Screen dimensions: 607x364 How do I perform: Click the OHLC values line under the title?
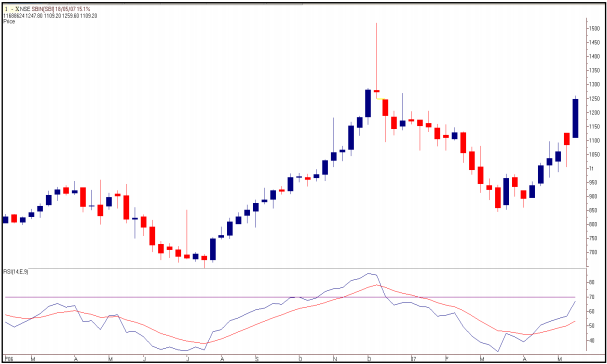tap(50, 15)
